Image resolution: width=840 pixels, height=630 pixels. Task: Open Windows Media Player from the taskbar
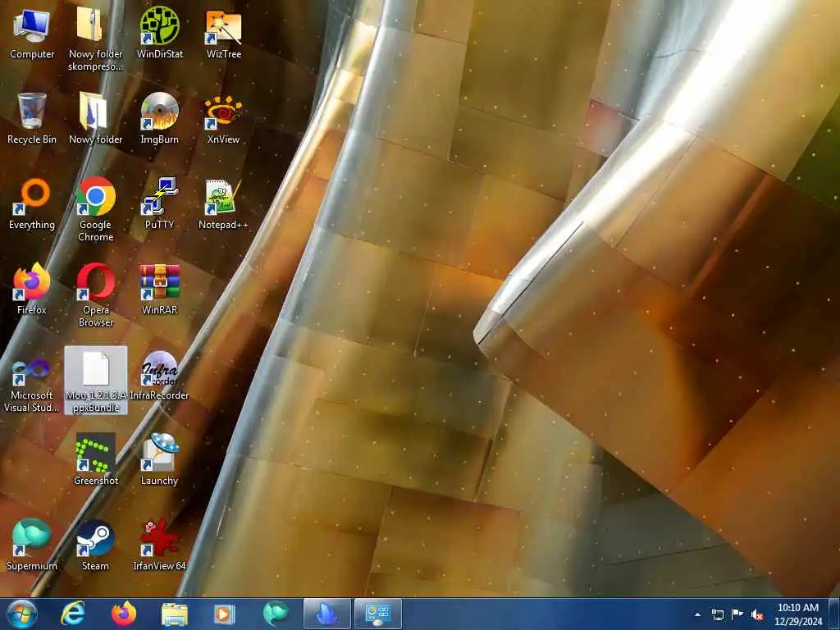pyautogui.click(x=225, y=614)
